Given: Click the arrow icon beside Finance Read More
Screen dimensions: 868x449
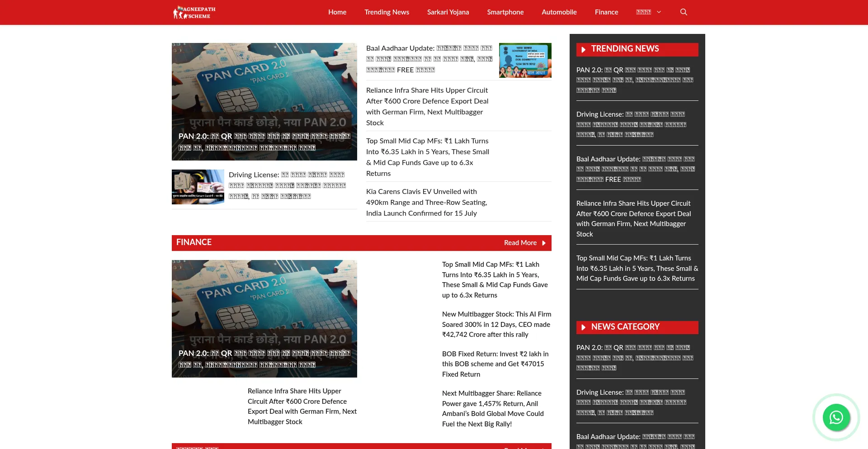Looking at the screenshot, I should coord(544,243).
